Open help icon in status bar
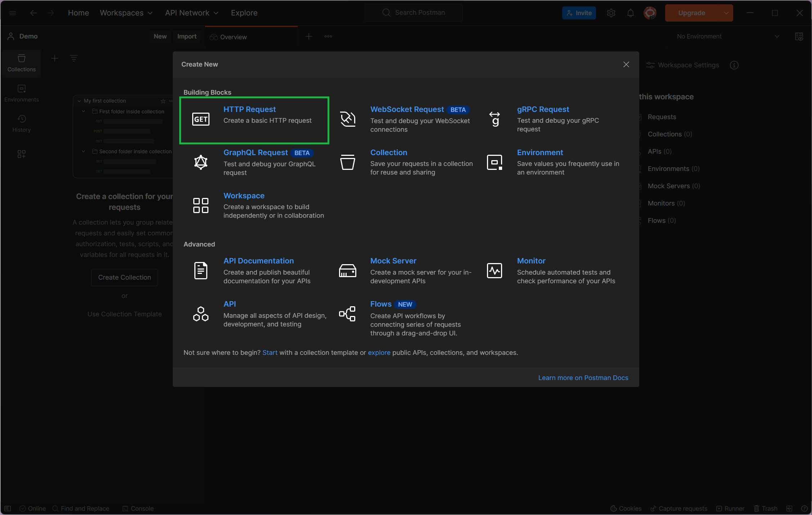The height and width of the screenshot is (515, 812). tap(804, 509)
